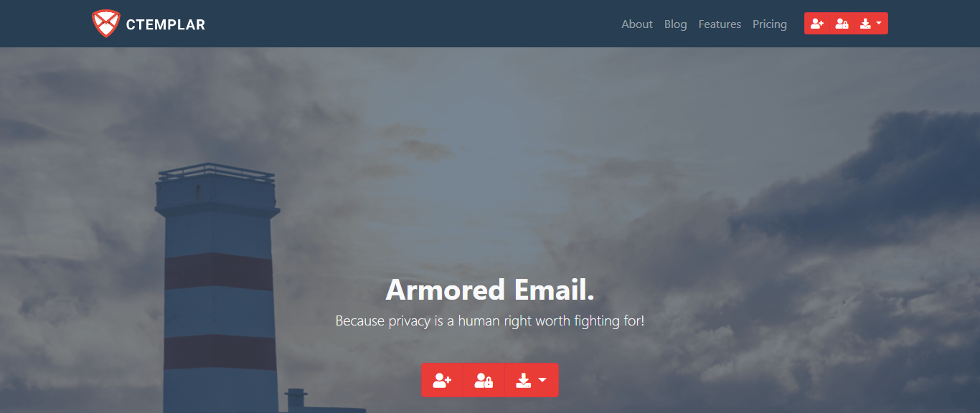Click the CTEMPLAR shield logo icon

[x=106, y=24]
